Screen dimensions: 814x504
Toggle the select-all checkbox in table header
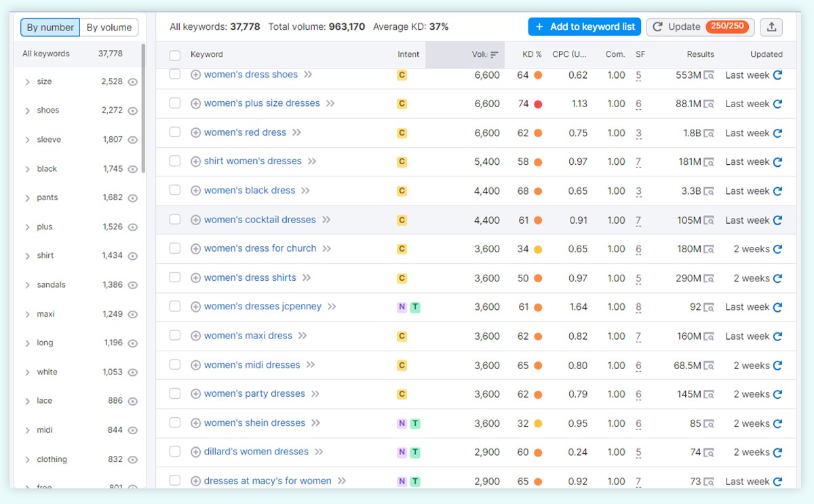click(x=175, y=55)
